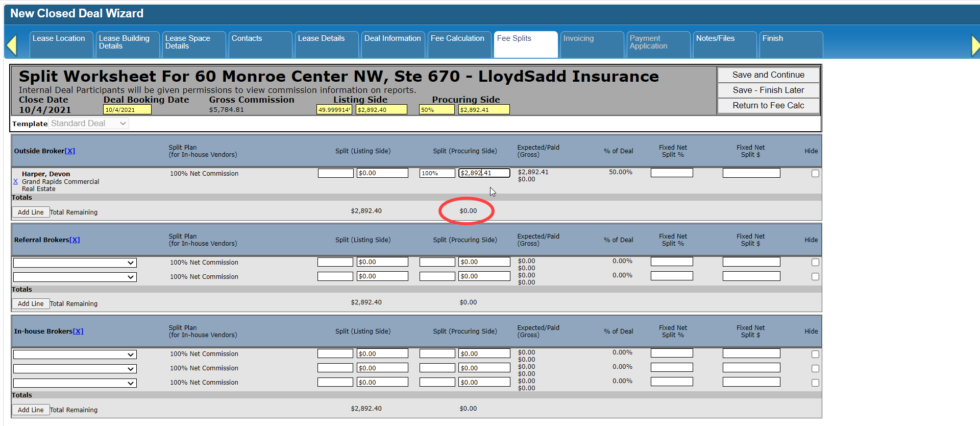
Task: Check Hide box for Harper, Devon row
Action: 815,173
